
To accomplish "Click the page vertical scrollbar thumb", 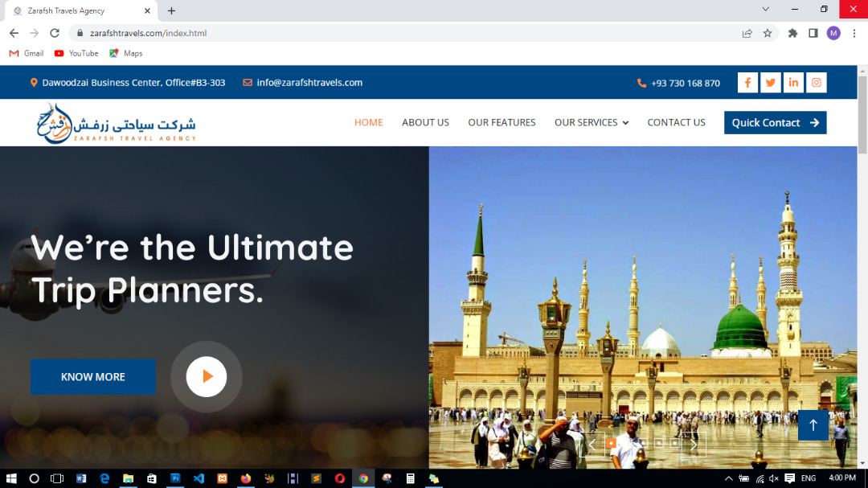I will [x=862, y=115].
